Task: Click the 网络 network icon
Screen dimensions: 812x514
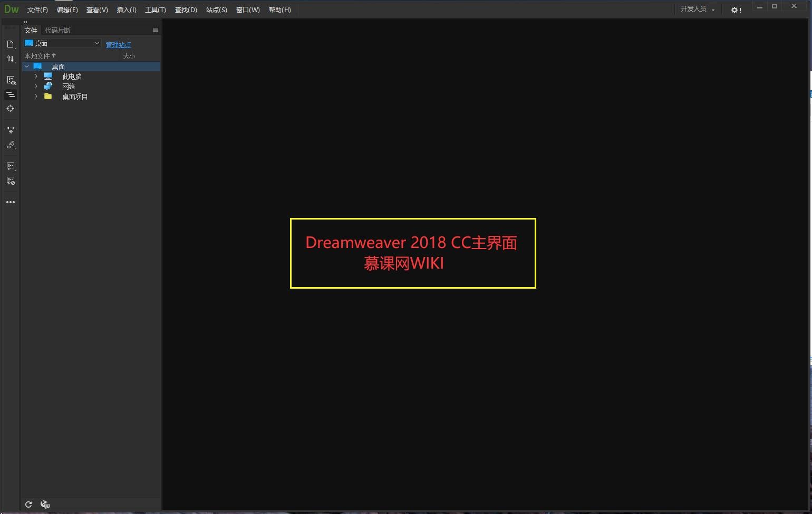Action: [48, 86]
